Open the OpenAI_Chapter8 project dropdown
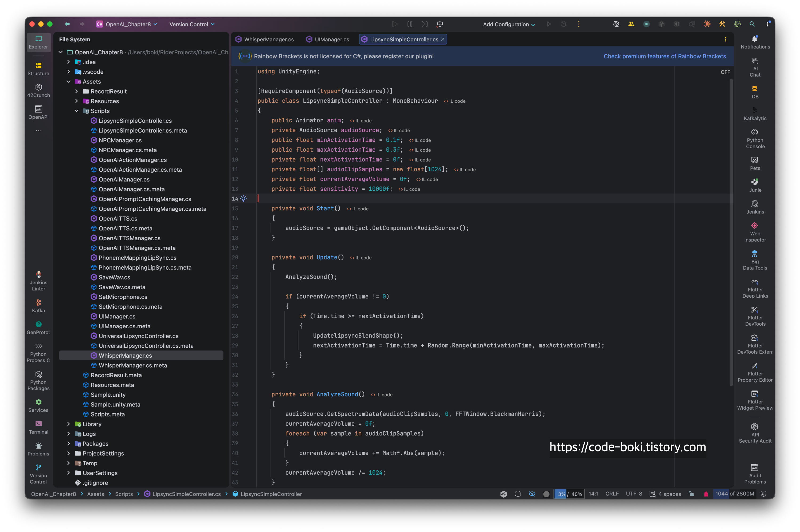 tap(127, 24)
